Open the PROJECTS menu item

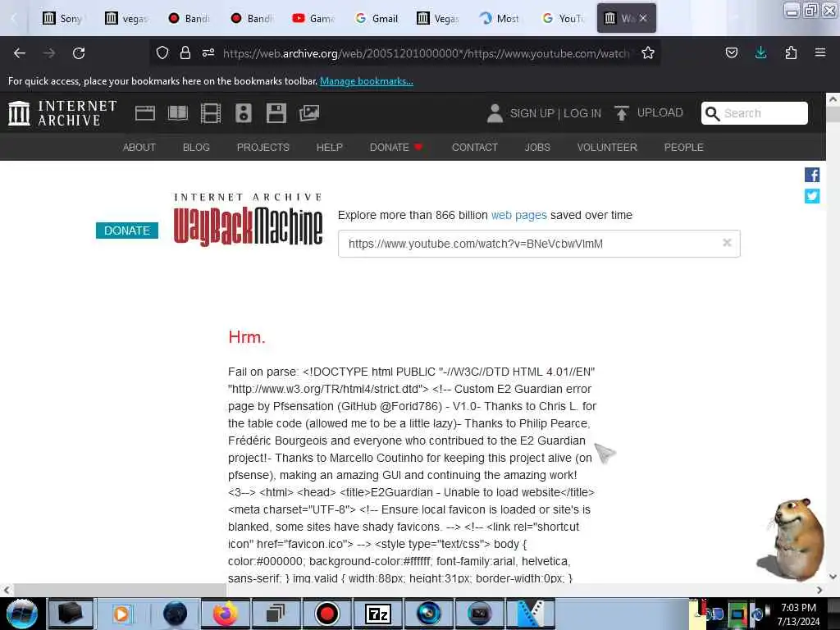point(263,148)
